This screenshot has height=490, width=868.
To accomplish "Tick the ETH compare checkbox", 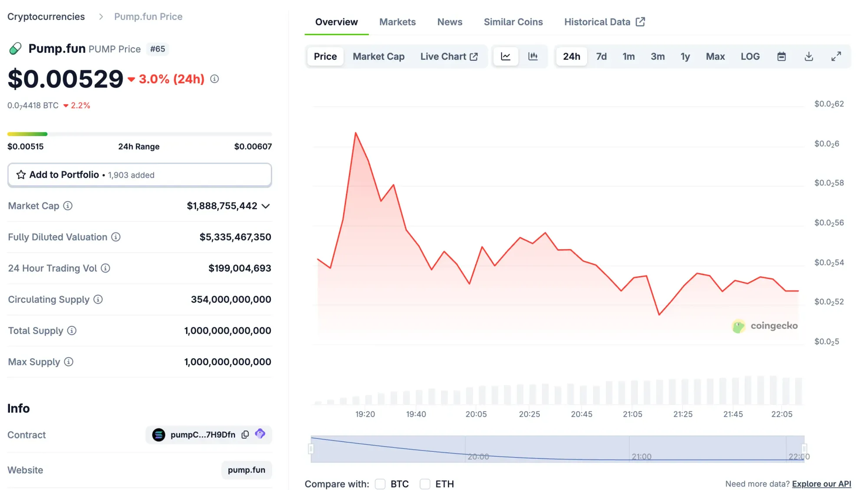I will [x=425, y=484].
